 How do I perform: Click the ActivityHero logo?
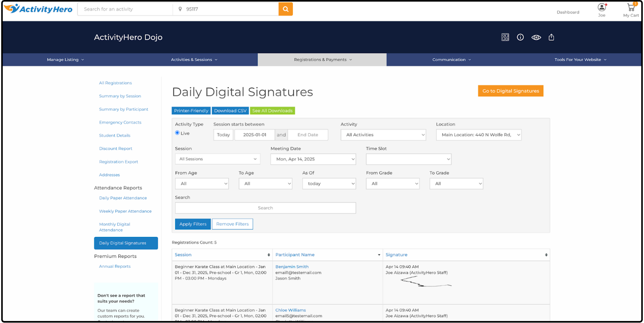[38, 9]
